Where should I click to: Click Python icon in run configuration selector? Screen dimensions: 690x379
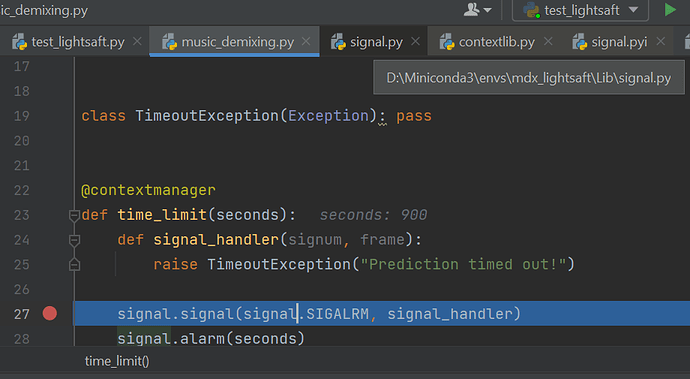click(531, 10)
